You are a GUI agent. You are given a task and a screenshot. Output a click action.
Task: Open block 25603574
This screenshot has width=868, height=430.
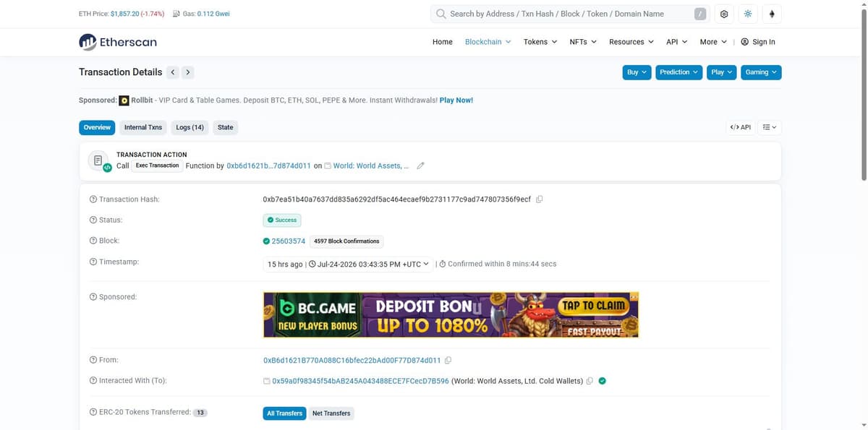coord(289,241)
